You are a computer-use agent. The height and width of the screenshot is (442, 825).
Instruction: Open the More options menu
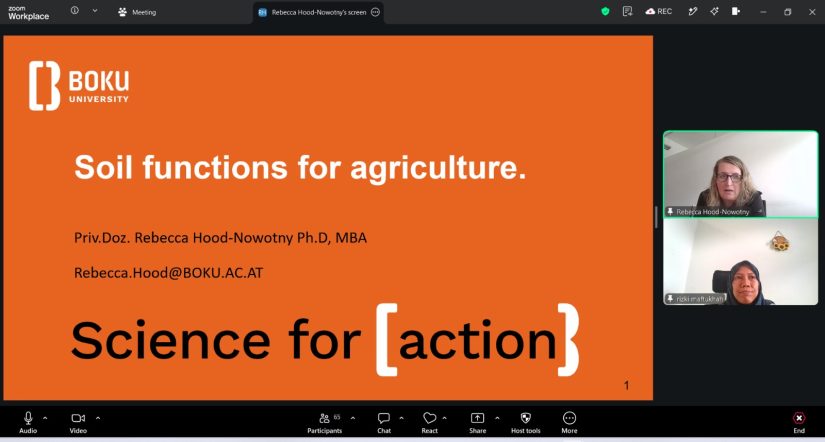pos(569,423)
